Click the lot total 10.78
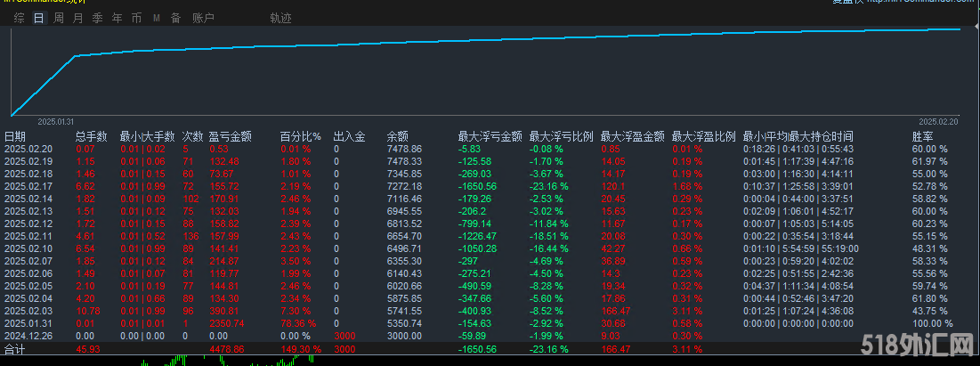 tap(87, 311)
